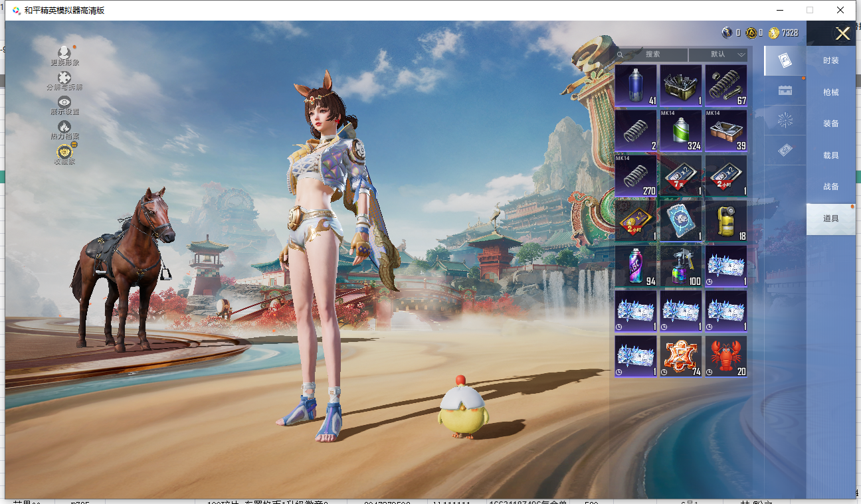This screenshot has width=861, height=504.
Task: Select the MK14 spring item, count 270
Action: tap(636, 175)
